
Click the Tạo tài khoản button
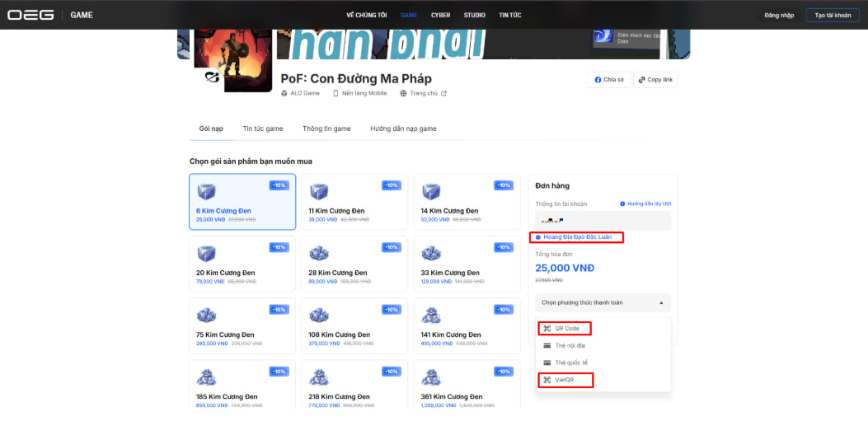tap(833, 16)
